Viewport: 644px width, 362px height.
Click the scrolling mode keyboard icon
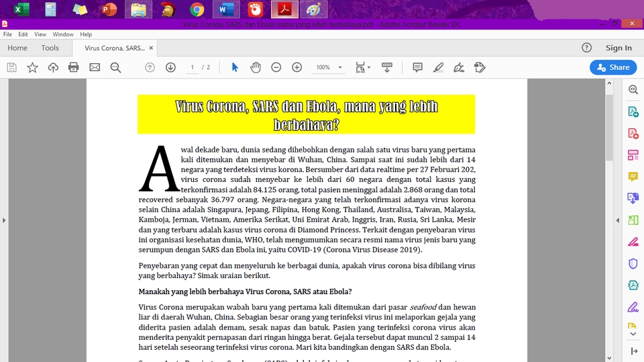387,67
